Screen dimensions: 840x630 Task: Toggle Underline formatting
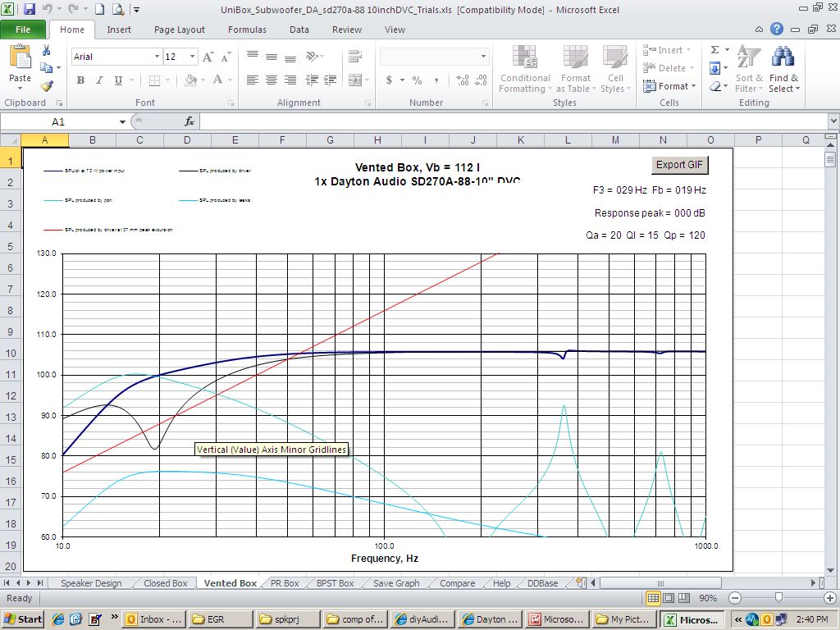tap(118, 80)
